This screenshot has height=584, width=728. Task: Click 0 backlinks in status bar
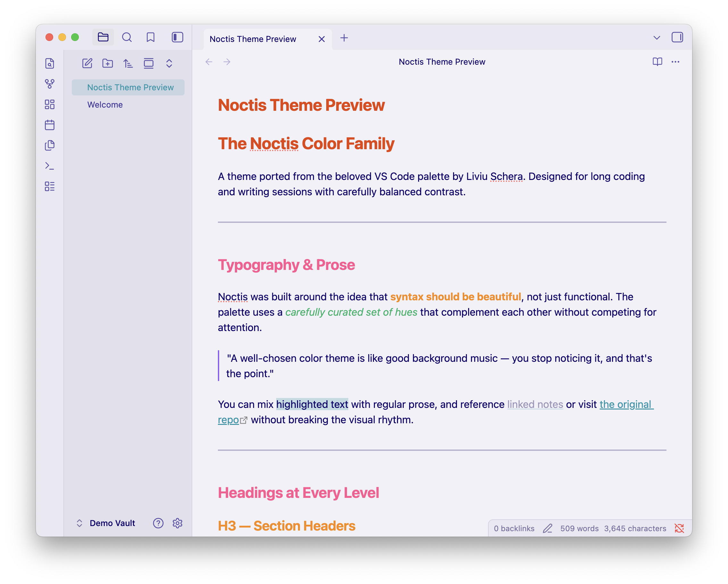pyautogui.click(x=514, y=528)
